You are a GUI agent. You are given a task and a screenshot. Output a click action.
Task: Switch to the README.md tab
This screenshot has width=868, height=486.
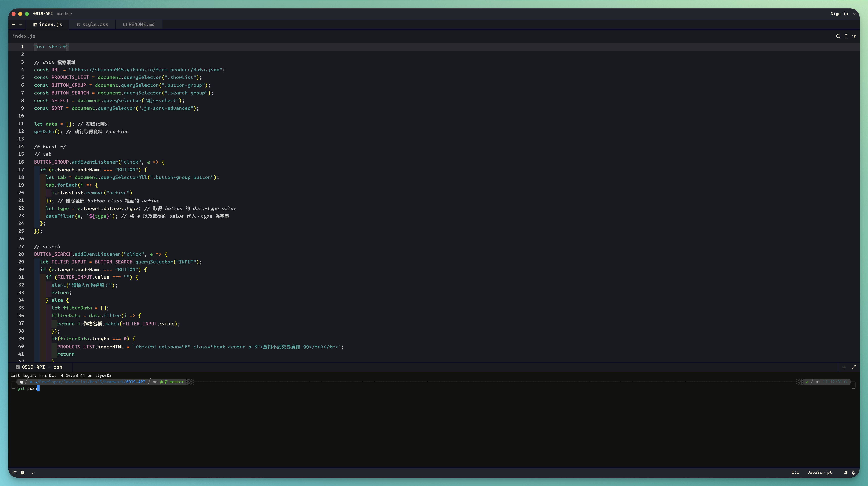(139, 24)
